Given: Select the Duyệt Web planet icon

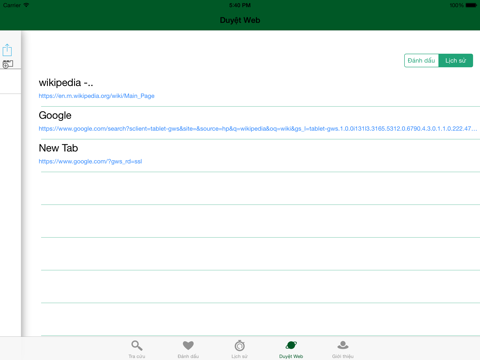Looking at the screenshot, I should 291,345.
